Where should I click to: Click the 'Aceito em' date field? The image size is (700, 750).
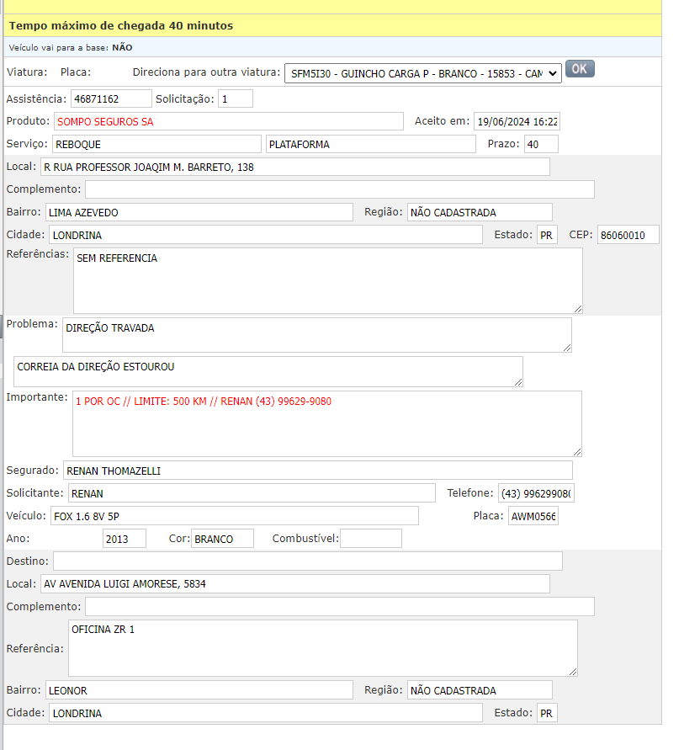pos(517,121)
